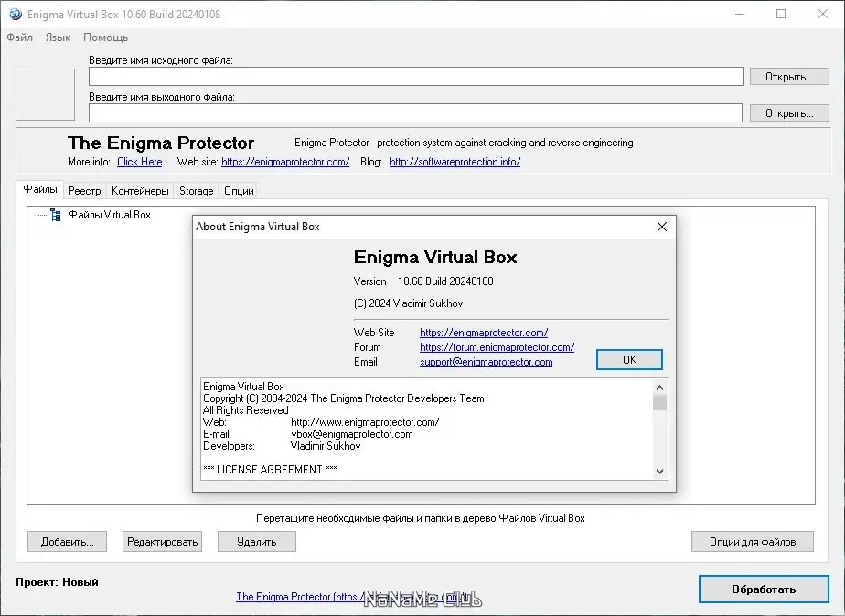Screen dimensions: 845x616
Task: Click the Enigma Virtual Box title bar icon
Action: click(15, 15)
